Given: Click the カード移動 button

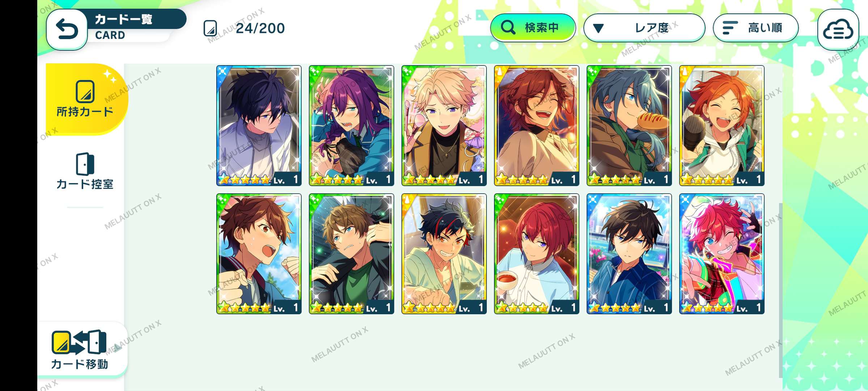Looking at the screenshot, I should (82, 349).
